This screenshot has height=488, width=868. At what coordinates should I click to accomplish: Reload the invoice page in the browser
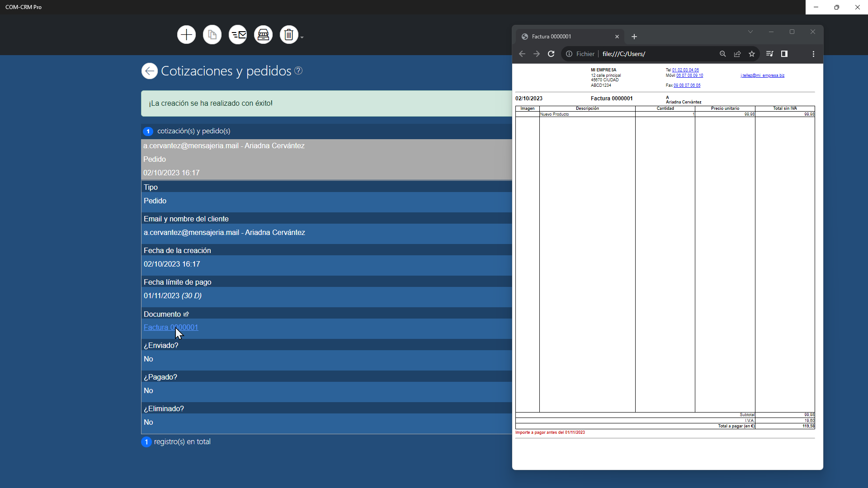(x=551, y=54)
